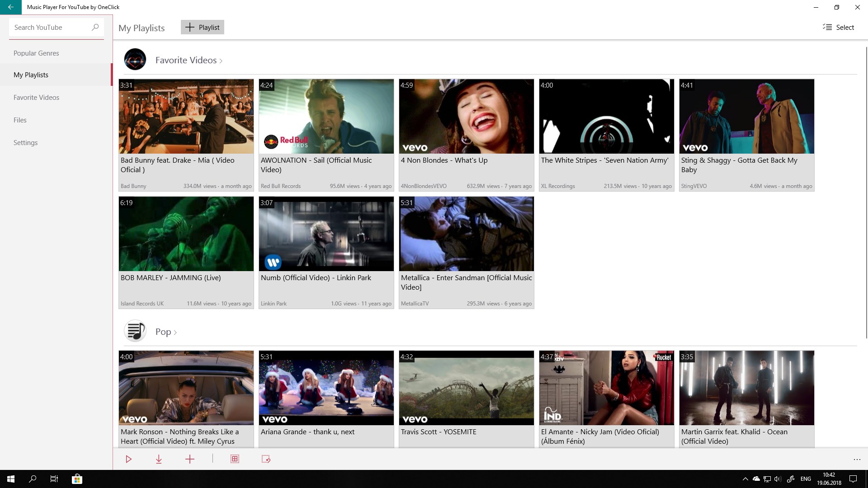Click the 'Island Records UK' channel name
Screen dimensions: 868x488
click(x=142, y=304)
